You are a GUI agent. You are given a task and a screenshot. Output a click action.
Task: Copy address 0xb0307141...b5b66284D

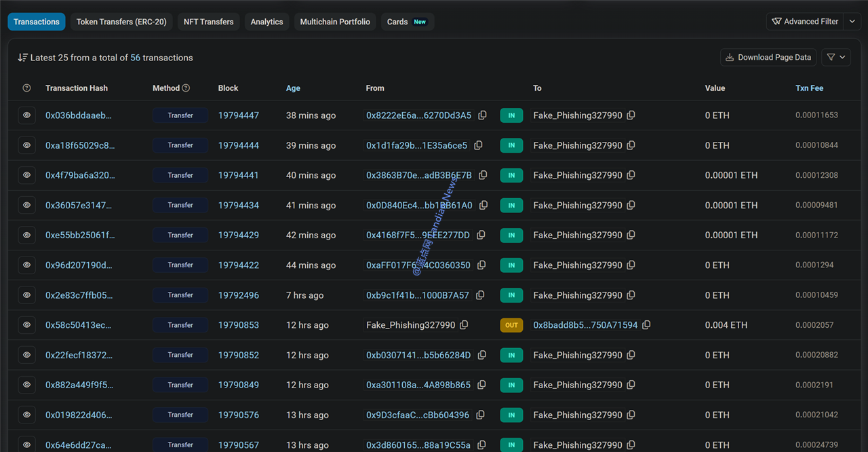point(482,355)
